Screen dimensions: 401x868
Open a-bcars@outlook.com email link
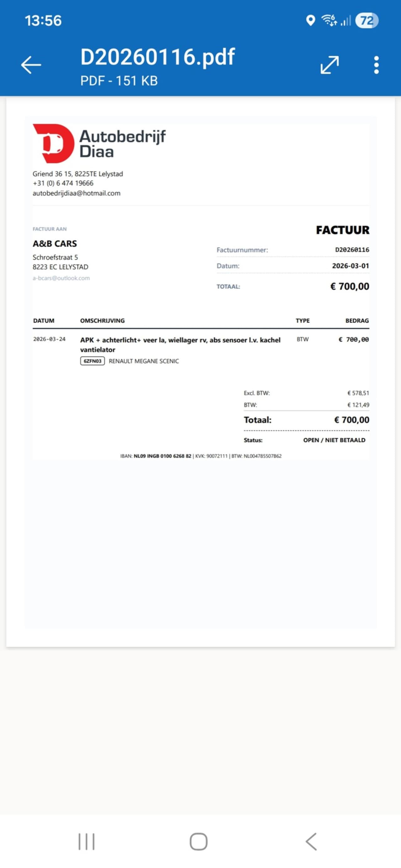(61, 278)
